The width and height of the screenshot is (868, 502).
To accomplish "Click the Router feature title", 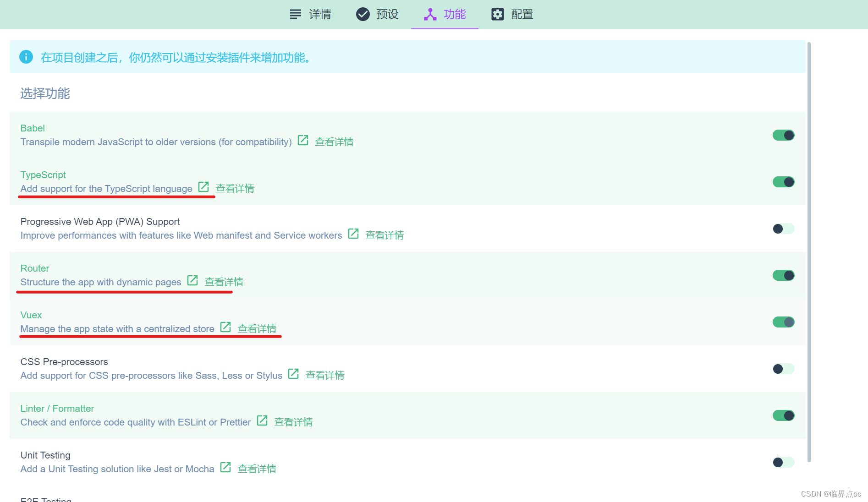I will coord(35,268).
